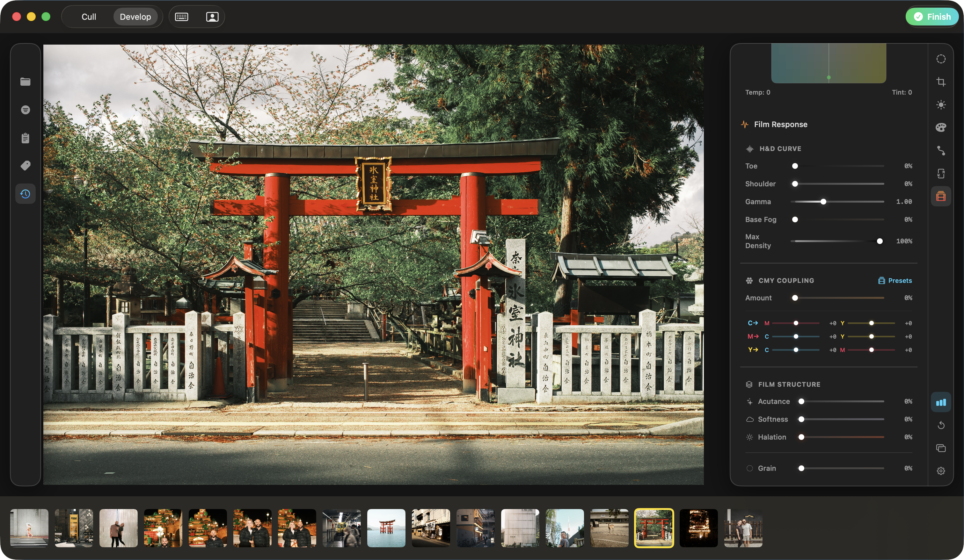964x560 pixels.
Task: Open the edit history panel with the clock icon
Action: [25, 194]
